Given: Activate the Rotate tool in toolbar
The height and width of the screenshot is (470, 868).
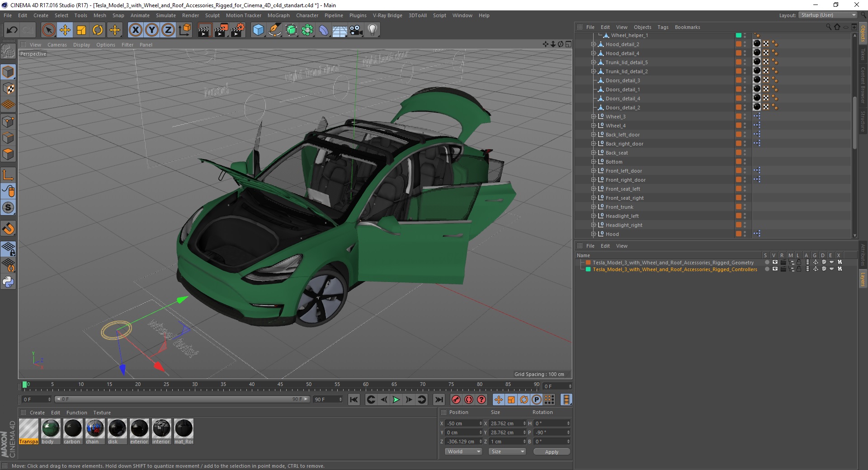Looking at the screenshot, I should pyautogui.click(x=98, y=30).
